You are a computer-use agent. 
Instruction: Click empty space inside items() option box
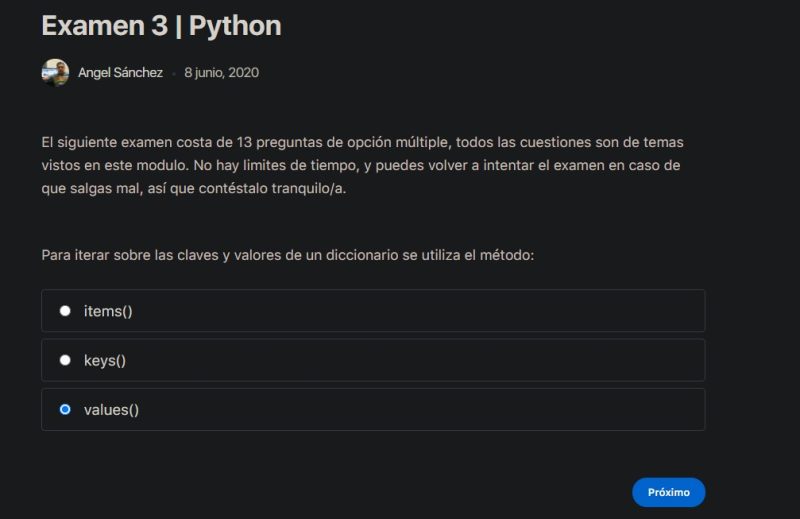click(x=420, y=311)
